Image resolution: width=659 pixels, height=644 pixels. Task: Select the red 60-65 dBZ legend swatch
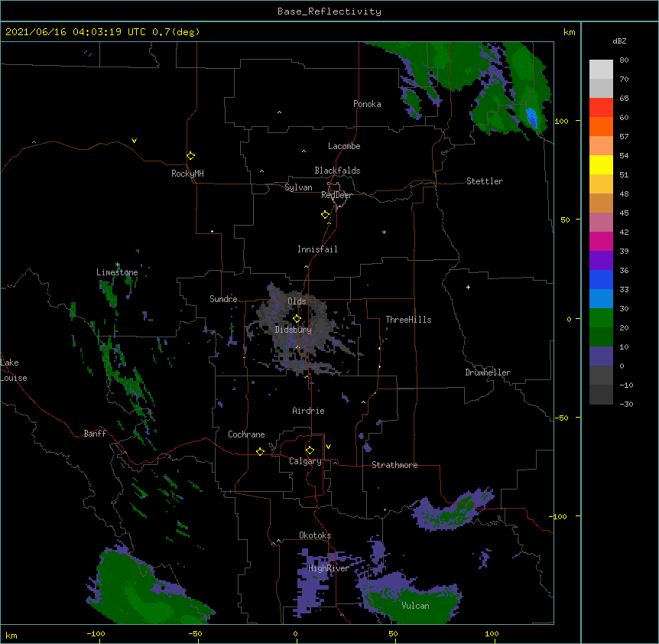[x=601, y=108]
